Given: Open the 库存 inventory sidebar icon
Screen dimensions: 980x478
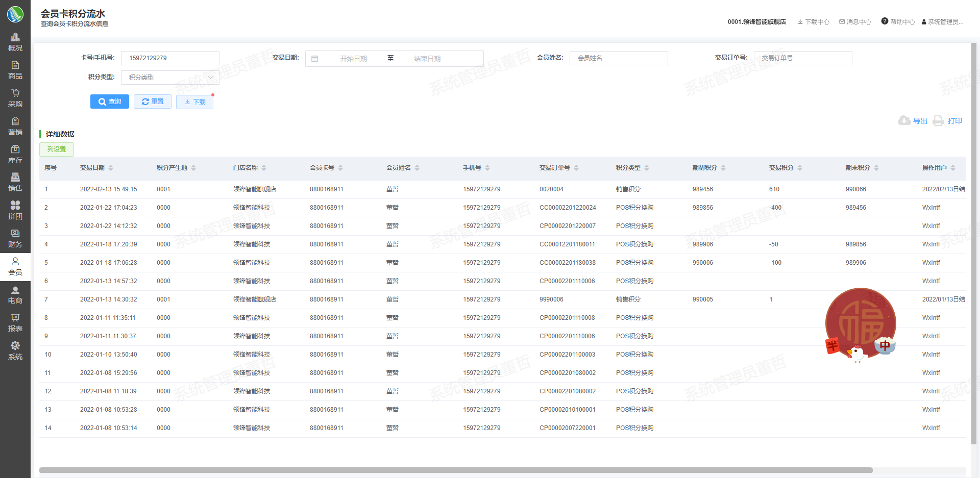Looking at the screenshot, I should click(x=15, y=150).
